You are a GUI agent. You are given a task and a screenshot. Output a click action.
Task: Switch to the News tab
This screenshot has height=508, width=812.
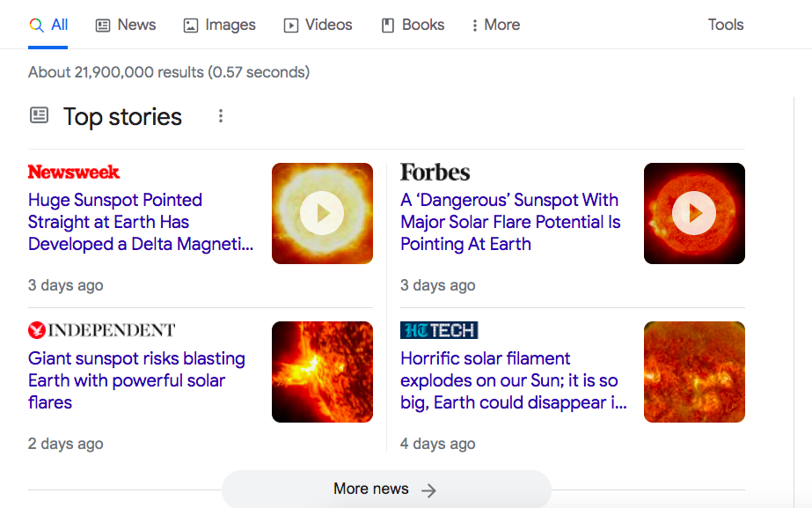(126, 25)
